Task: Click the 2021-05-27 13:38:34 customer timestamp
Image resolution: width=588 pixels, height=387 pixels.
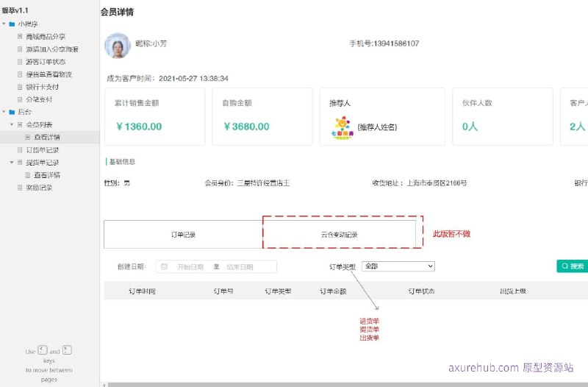Action: tap(193, 79)
